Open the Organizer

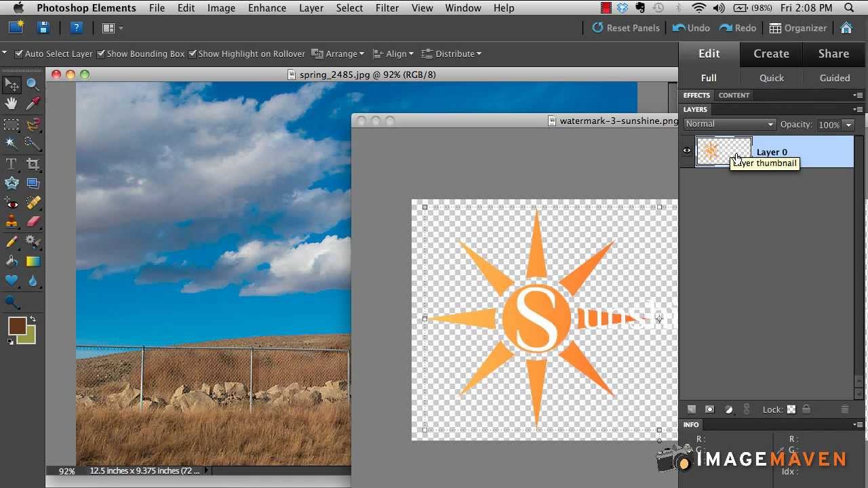798,28
